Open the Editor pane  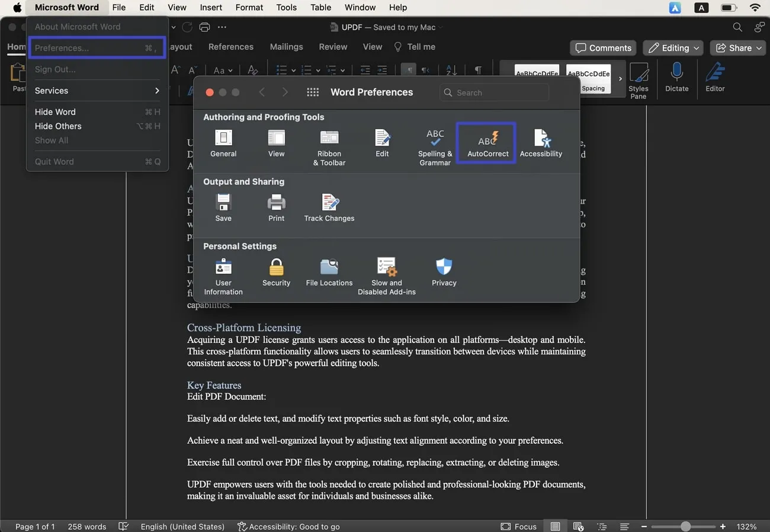pos(715,77)
